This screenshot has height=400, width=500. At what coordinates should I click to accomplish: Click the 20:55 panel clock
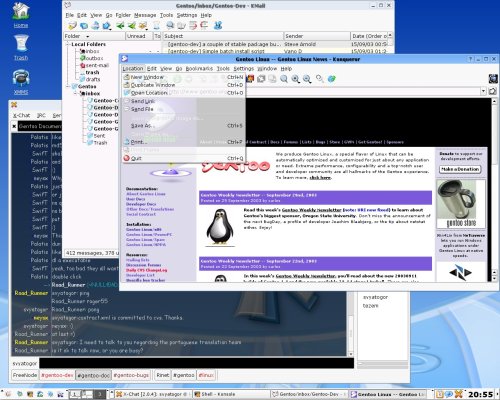click(x=481, y=394)
